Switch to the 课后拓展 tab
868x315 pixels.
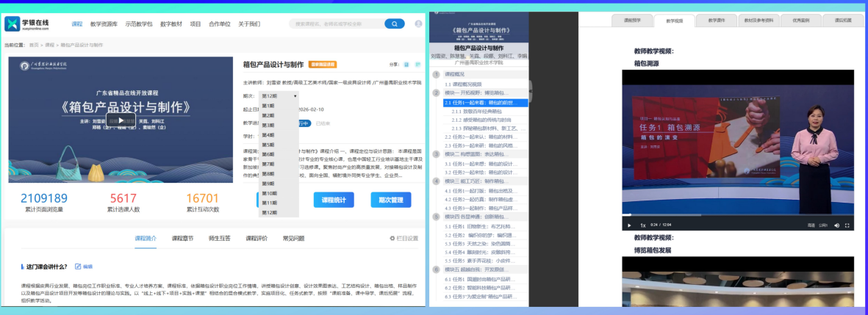click(843, 20)
